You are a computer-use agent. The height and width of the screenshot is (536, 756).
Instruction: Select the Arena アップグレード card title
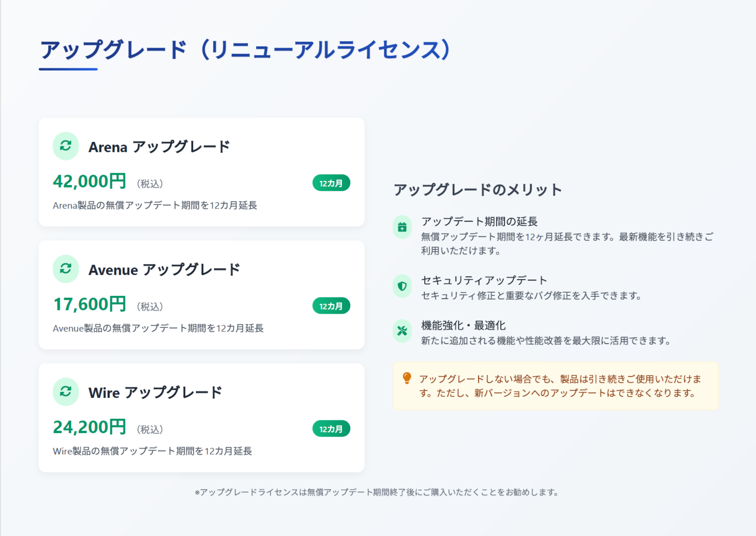pos(159,147)
